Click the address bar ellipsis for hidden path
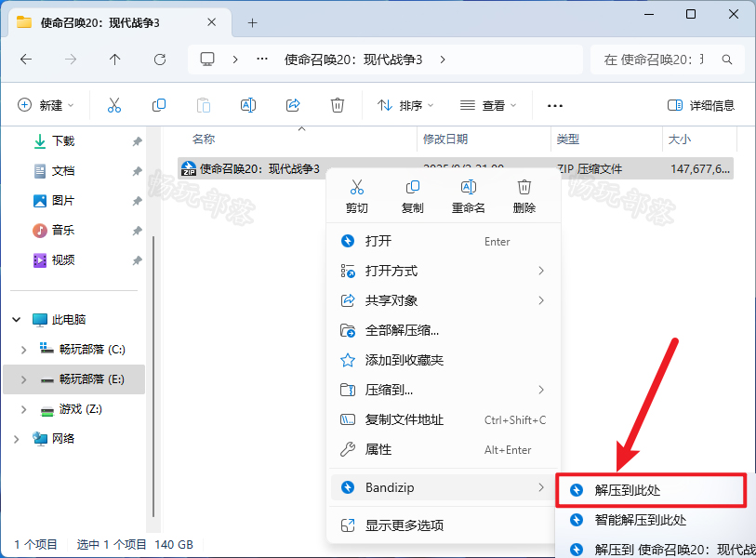Image resolution: width=756 pixels, height=558 pixels. 262,59
